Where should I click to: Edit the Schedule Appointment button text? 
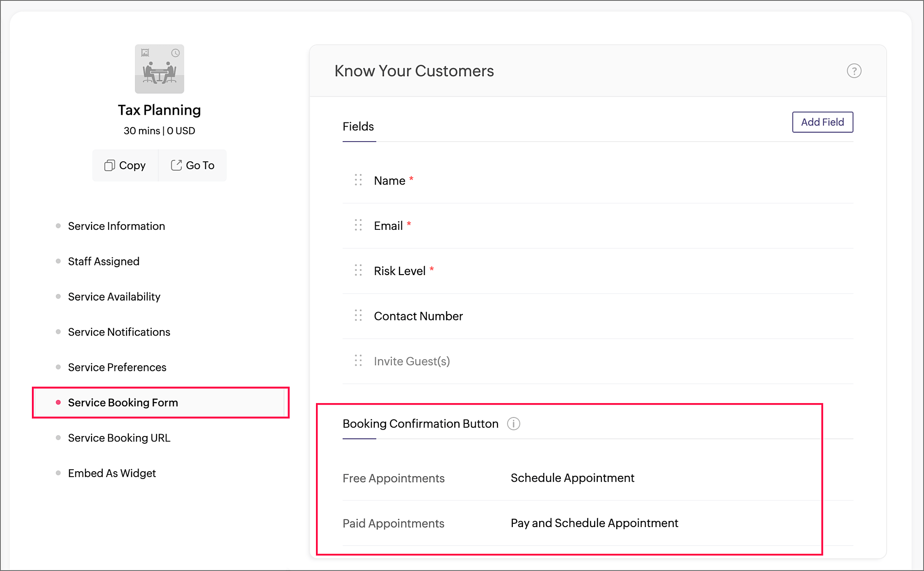(572, 478)
